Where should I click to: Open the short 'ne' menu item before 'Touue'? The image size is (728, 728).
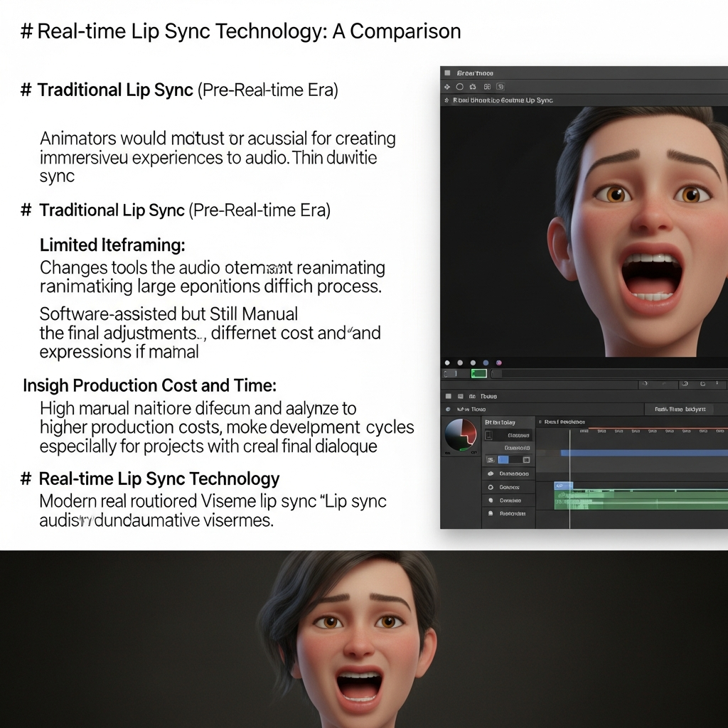click(x=472, y=397)
